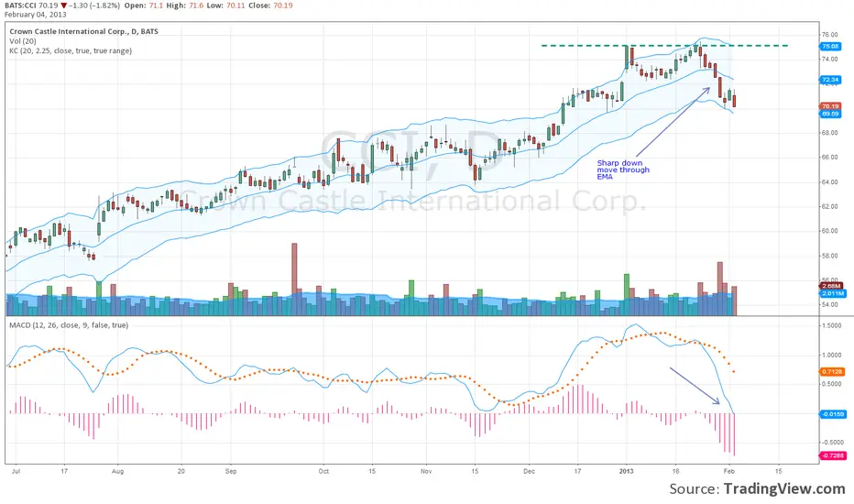Click the red 70.19 last price label
This screenshot has height=504, width=854.
[830, 106]
